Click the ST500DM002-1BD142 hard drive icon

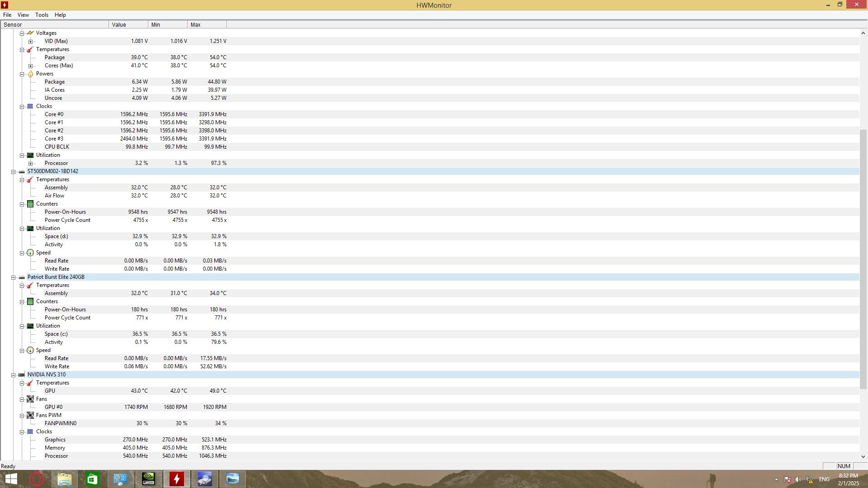[22, 171]
